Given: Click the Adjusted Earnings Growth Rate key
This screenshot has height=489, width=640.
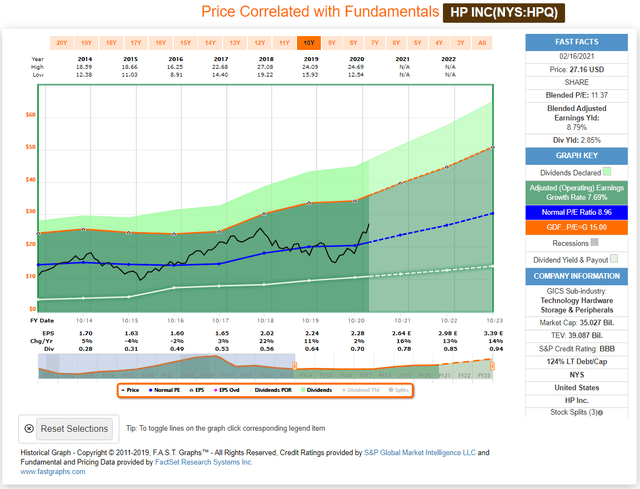Looking at the screenshot, I should pyautogui.click(x=576, y=193).
